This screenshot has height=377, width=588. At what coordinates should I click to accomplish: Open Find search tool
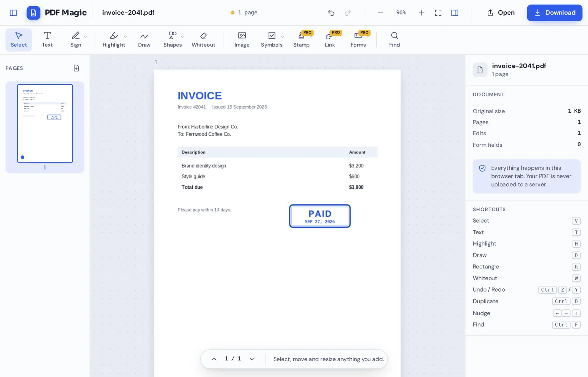394,40
